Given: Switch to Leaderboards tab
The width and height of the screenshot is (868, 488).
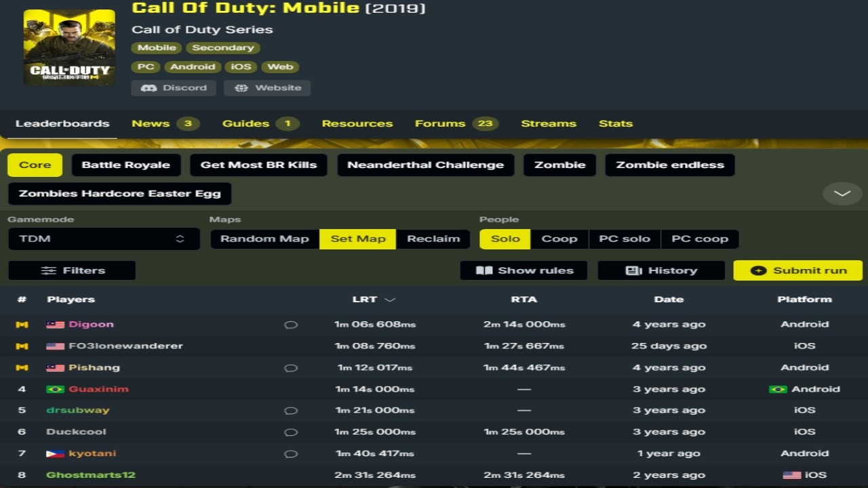Looking at the screenshot, I should tap(62, 124).
